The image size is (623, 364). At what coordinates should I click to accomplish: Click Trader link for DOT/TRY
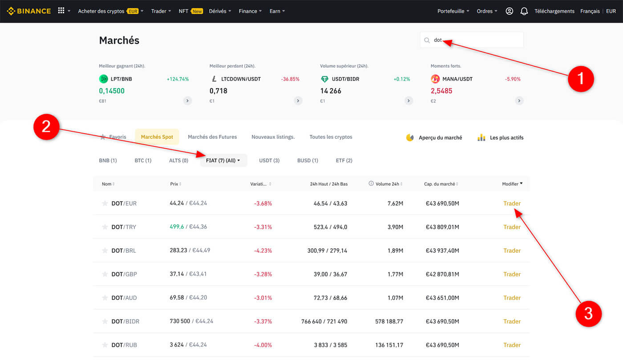pos(512,227)
